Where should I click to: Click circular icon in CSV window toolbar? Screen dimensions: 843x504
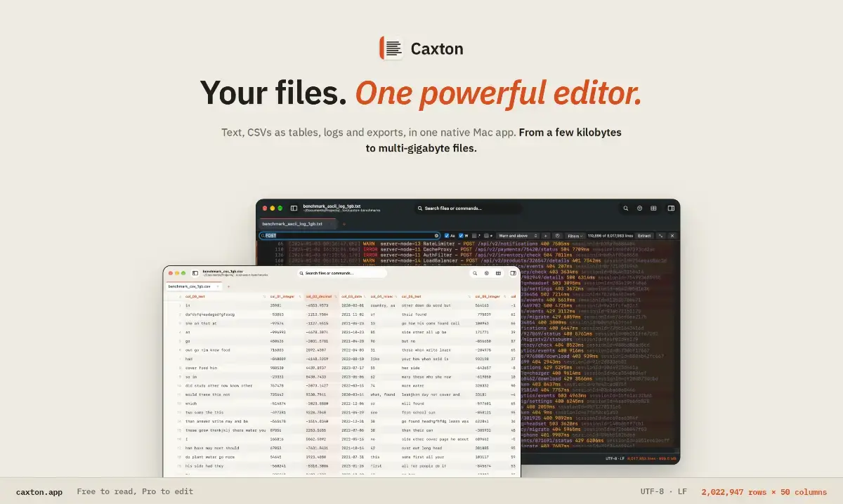[486, 273]
